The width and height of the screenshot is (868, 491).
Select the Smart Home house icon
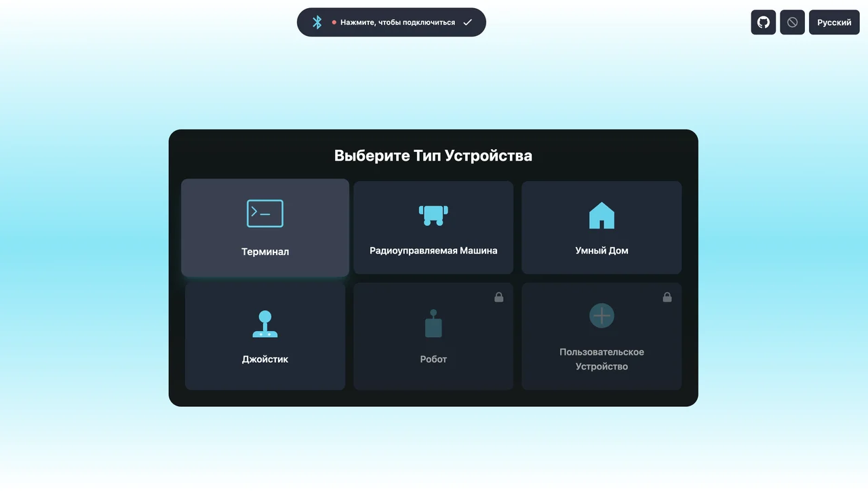click(601, 216)
